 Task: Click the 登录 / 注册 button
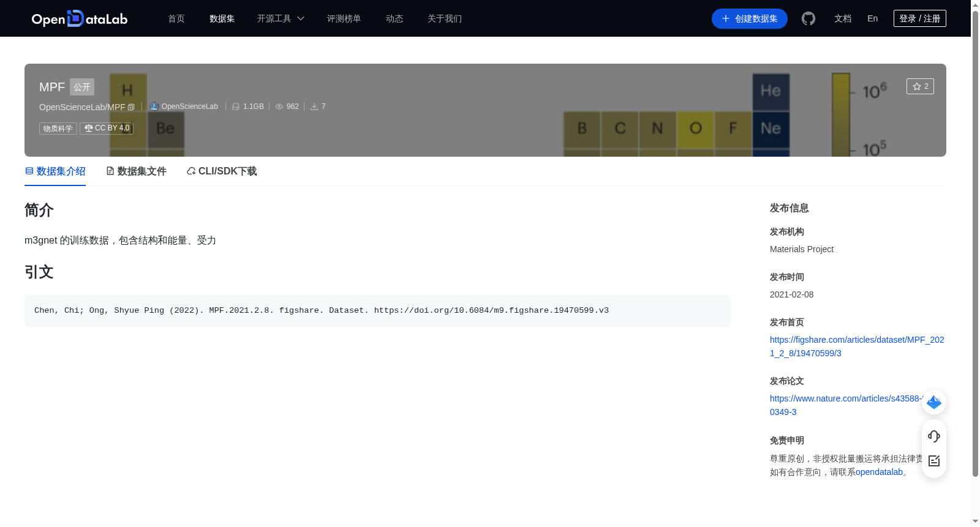tap(920, 19)
